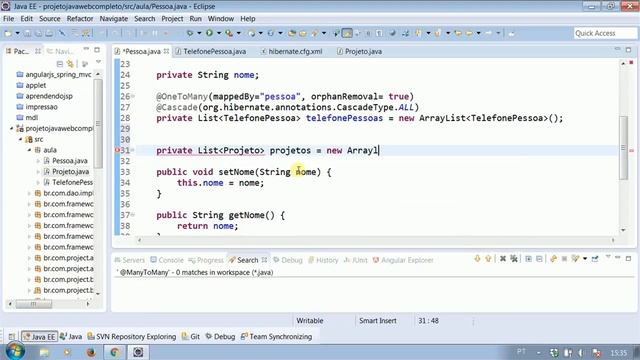Viewport: 640px width, 360px height.
Task: Click the green Run toolbar icon
Action: click(x=209, y=33)
